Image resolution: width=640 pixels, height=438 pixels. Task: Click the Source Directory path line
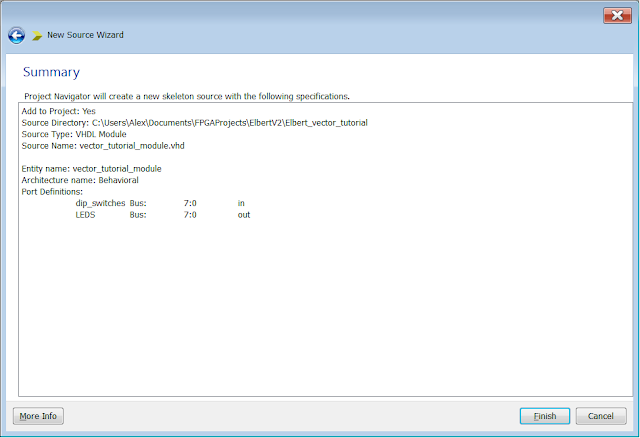(194, 123)
